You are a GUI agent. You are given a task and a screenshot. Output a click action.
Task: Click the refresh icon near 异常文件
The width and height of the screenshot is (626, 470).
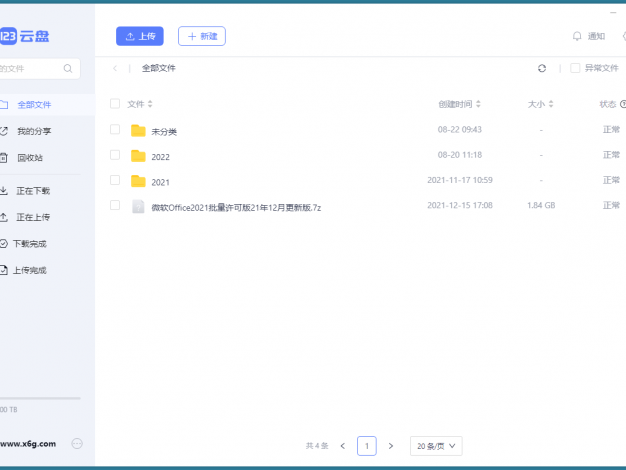(542, 68)
